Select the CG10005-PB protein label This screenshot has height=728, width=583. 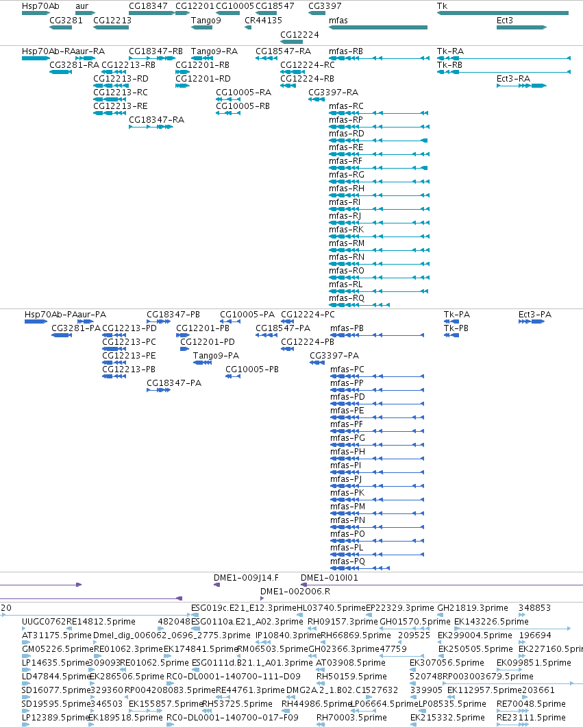tap(252, 369)
